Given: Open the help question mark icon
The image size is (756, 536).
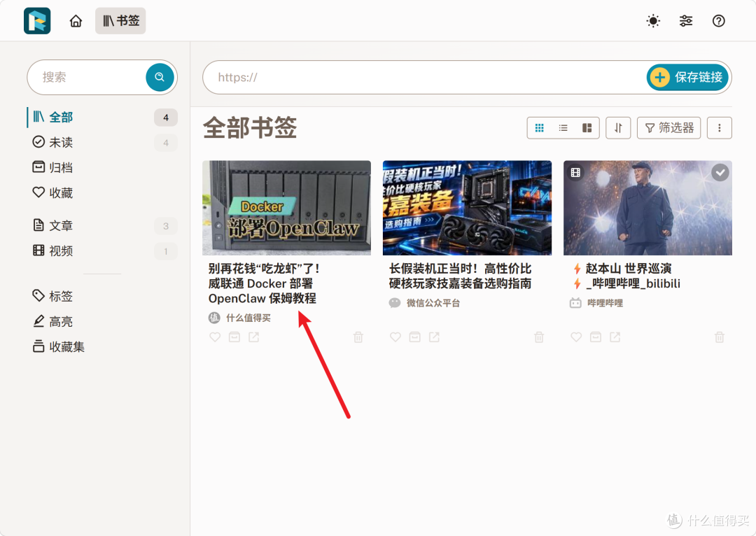Looking at the screenshot, I should click(x=718, y=21).
